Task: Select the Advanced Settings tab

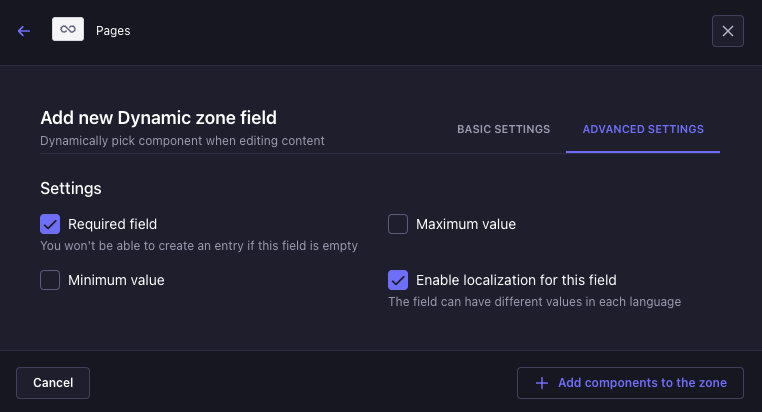Action: point(643,129)
